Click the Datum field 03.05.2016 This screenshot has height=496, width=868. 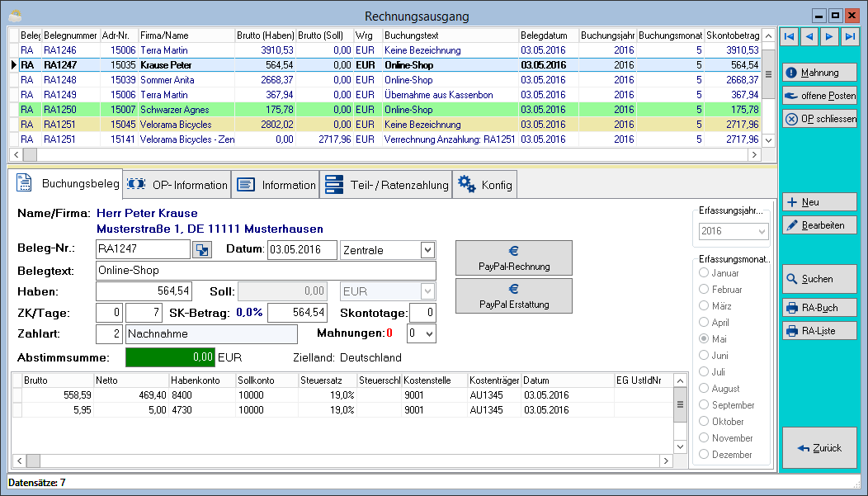[x=302, y=250]
